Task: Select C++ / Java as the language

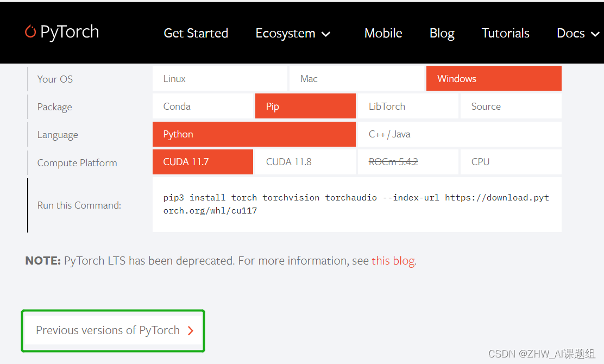Action: (460, 134)
